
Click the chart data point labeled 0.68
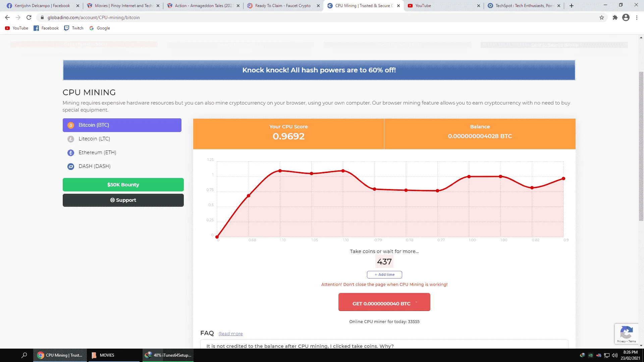[x=249, y=196]
